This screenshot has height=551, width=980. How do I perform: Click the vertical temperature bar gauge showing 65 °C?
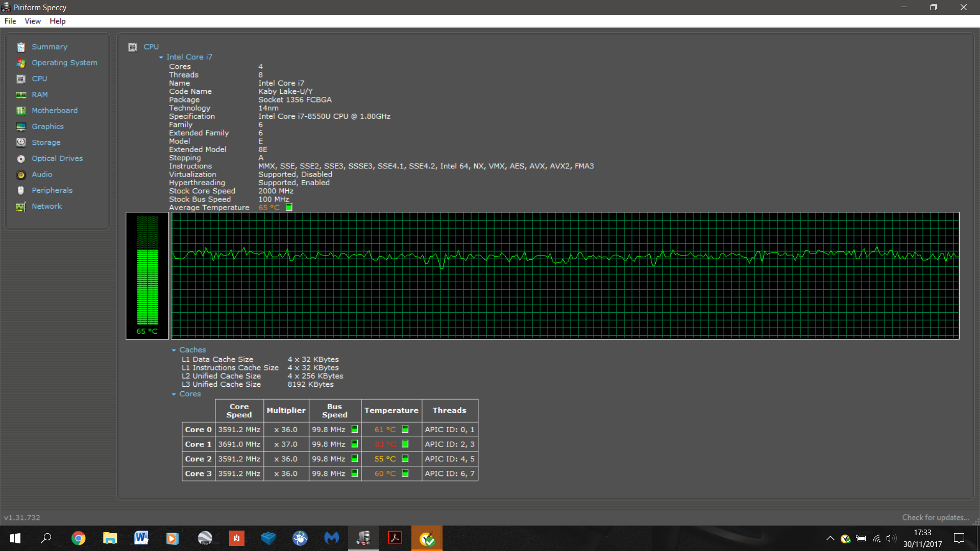[x=148, y=276]
